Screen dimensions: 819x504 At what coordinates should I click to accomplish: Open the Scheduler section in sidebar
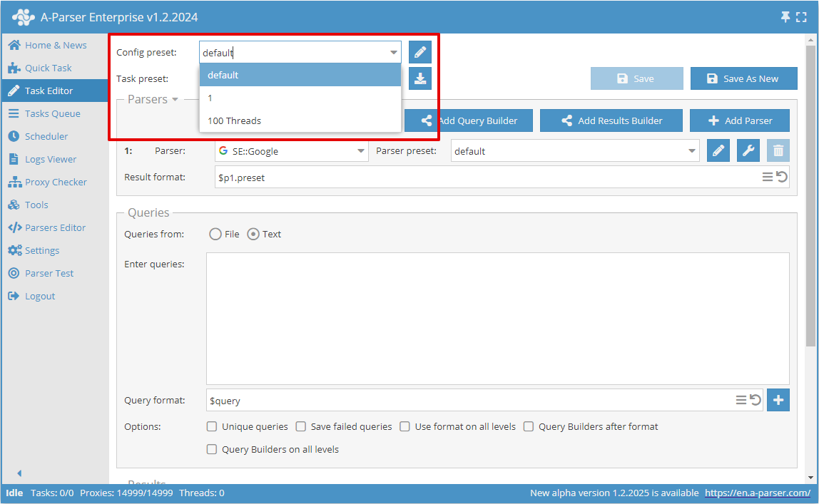tap(46, 135)
